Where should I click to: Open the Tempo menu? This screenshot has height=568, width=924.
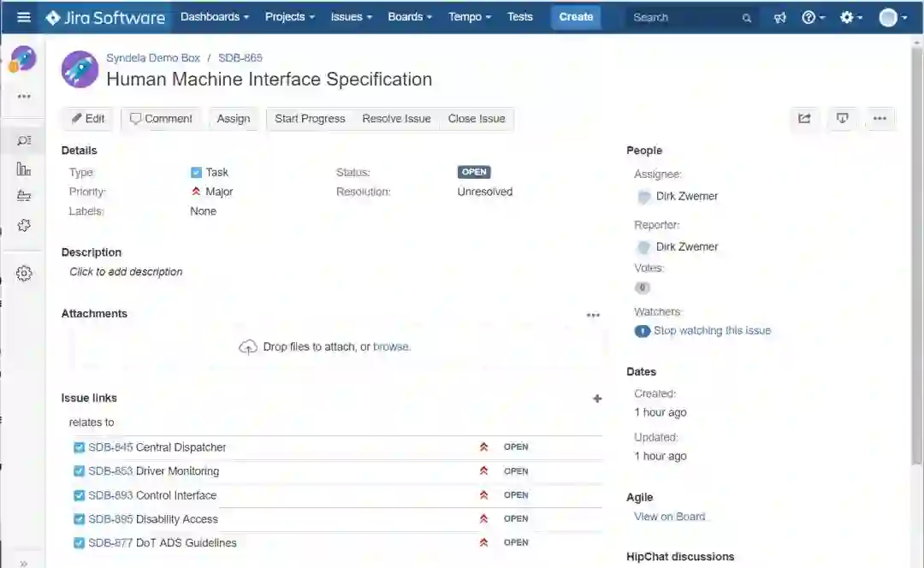[x=470, y=17]
